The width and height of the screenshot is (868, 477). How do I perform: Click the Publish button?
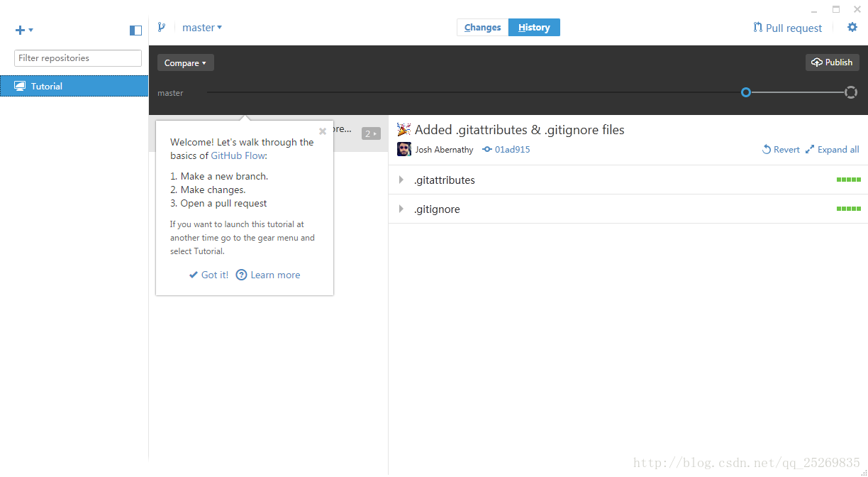pyautogui.click(x=833, y=62)
